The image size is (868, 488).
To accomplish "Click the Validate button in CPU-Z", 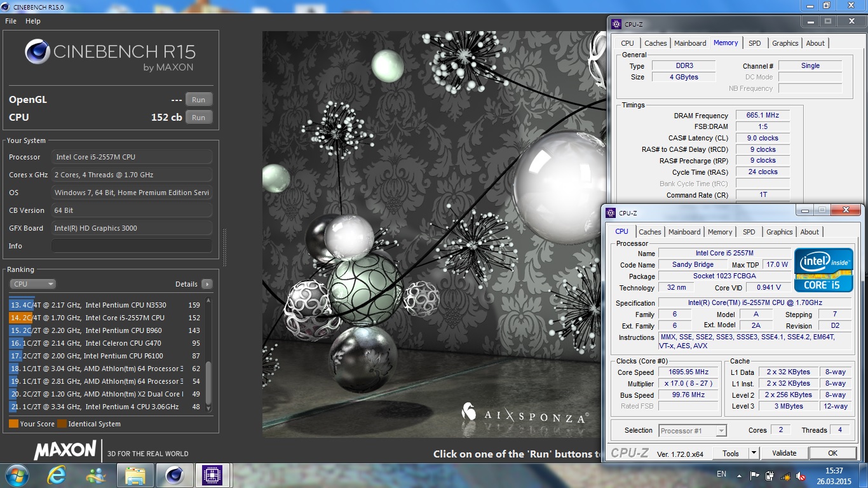I will click(784, 453).
